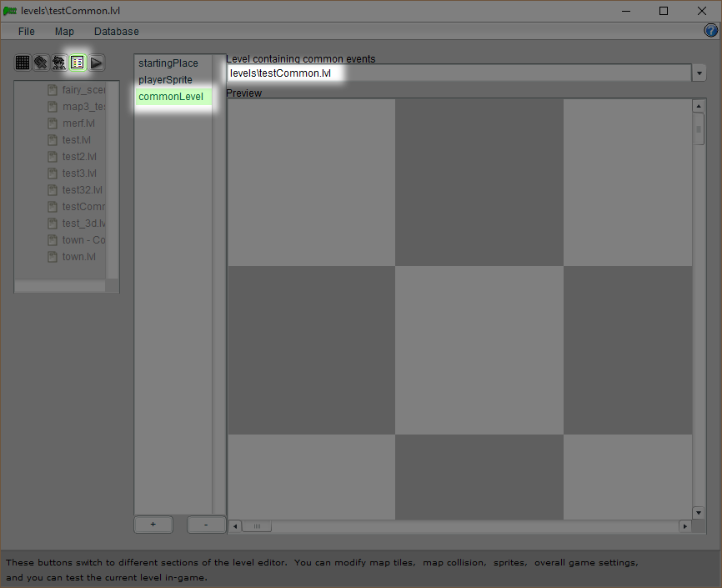Expand the common events level dropdown
Image resolution: width=722 pixels, height=588 pixels.
699,73
